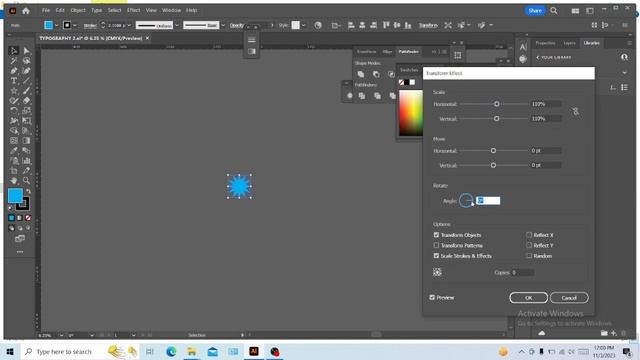Click OK in Transform Effect dialog
Viewport: 640px width, 360px height.
click(x=529, y=298)
